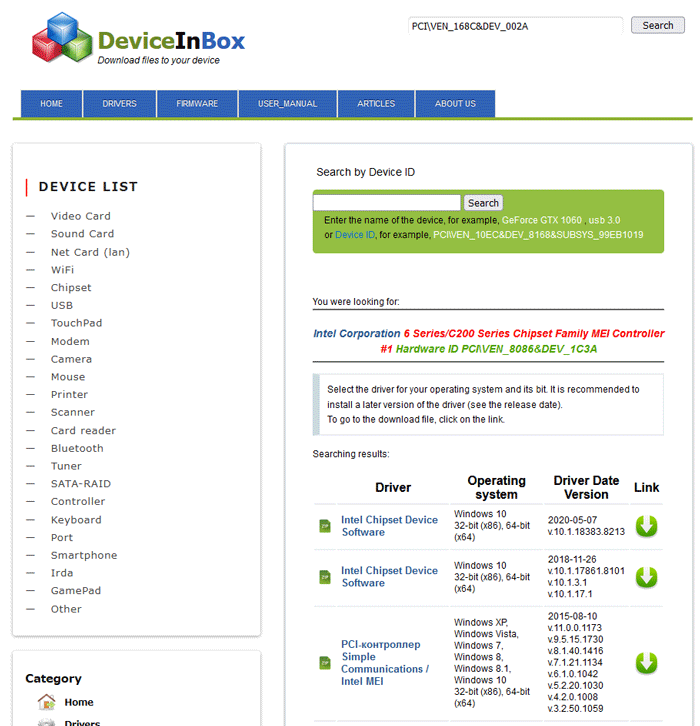Open the DRIVERS navigation tab

pyautogui.click(x=119, y=104)
